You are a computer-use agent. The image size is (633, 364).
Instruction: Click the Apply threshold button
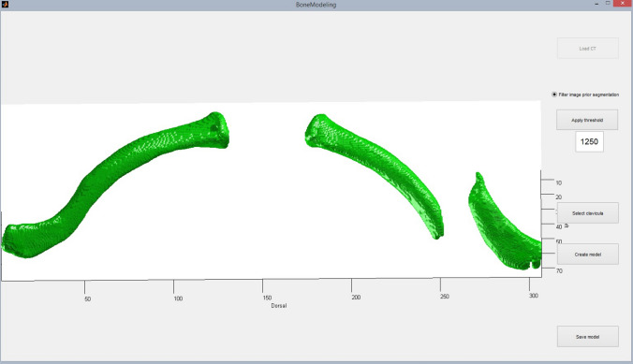[587, 120]
